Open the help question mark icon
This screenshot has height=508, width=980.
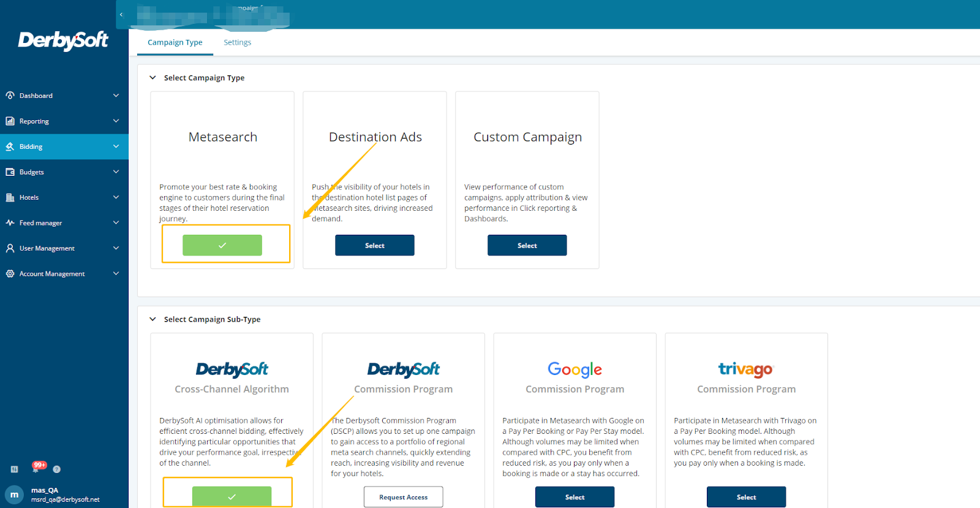[56, 469]
